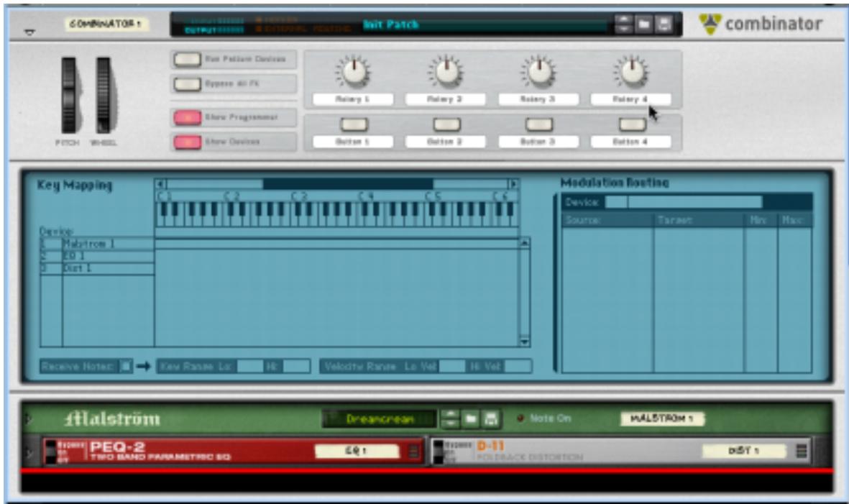
Task: Step Malstrom patch with up/down arrows
Action: pyautogui.click(x=450, y=418)
